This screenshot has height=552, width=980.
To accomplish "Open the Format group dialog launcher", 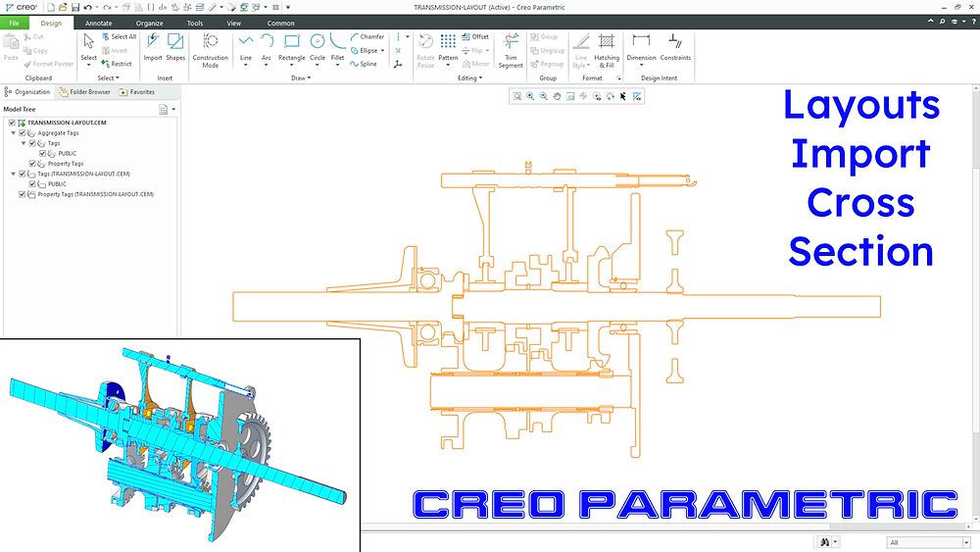I will [x=618, y=78].
